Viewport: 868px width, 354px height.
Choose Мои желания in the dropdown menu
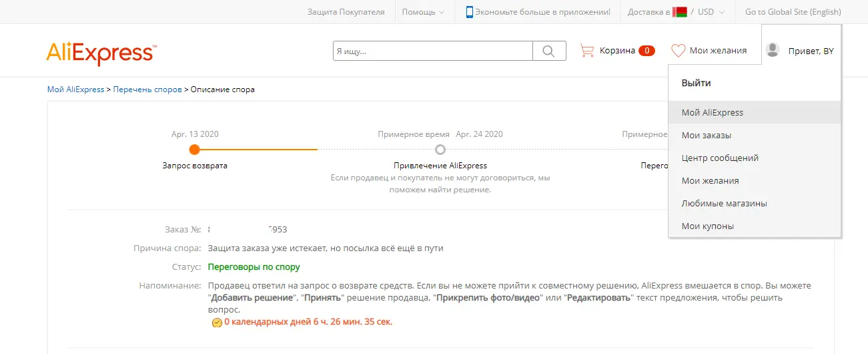click(x=755, y=181)
